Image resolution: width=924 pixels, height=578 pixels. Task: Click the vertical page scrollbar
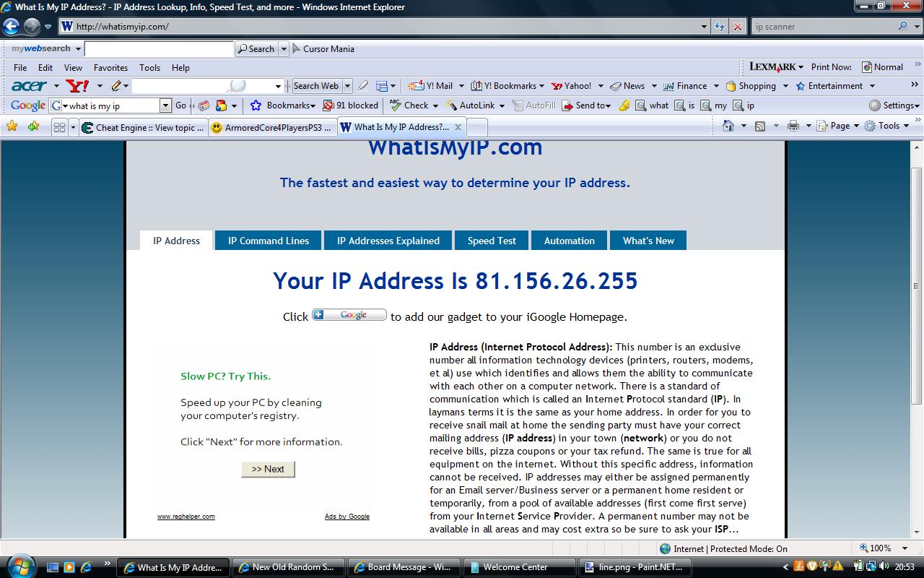tap(917, 340)
